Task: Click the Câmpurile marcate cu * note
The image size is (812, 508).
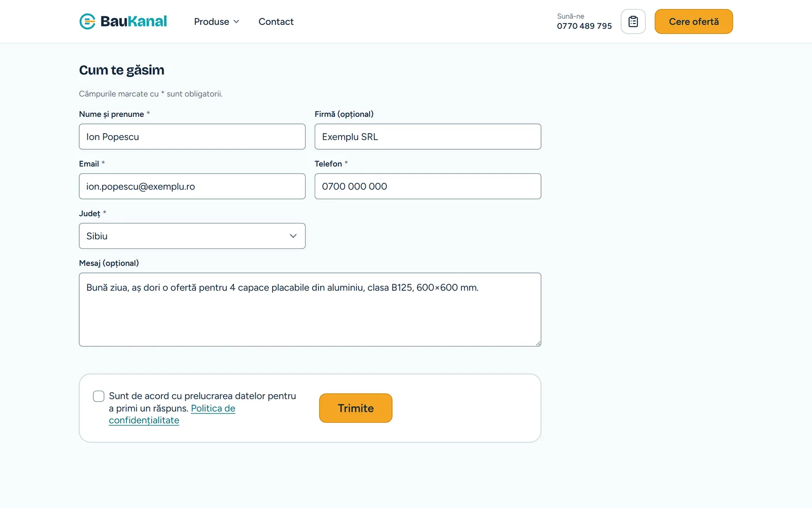Action: click(x=151, y=94)
